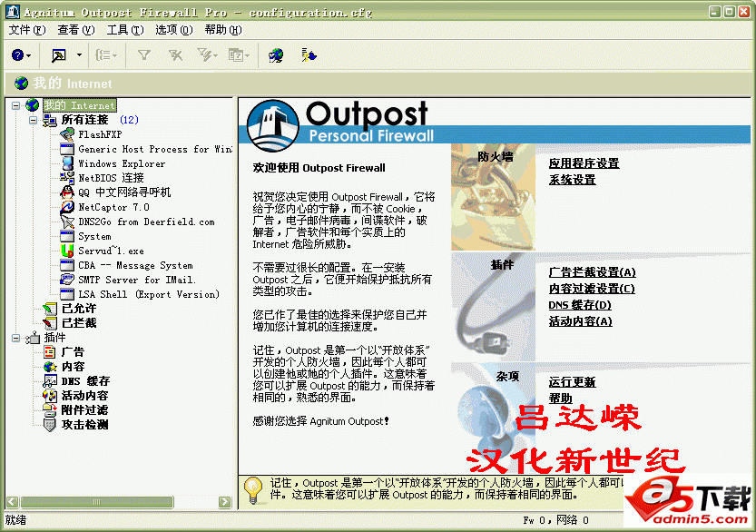The height and width of the screenshot is (532, 756).
Task: Select LSA Shell (Export Version) entry
Action: 149,294
